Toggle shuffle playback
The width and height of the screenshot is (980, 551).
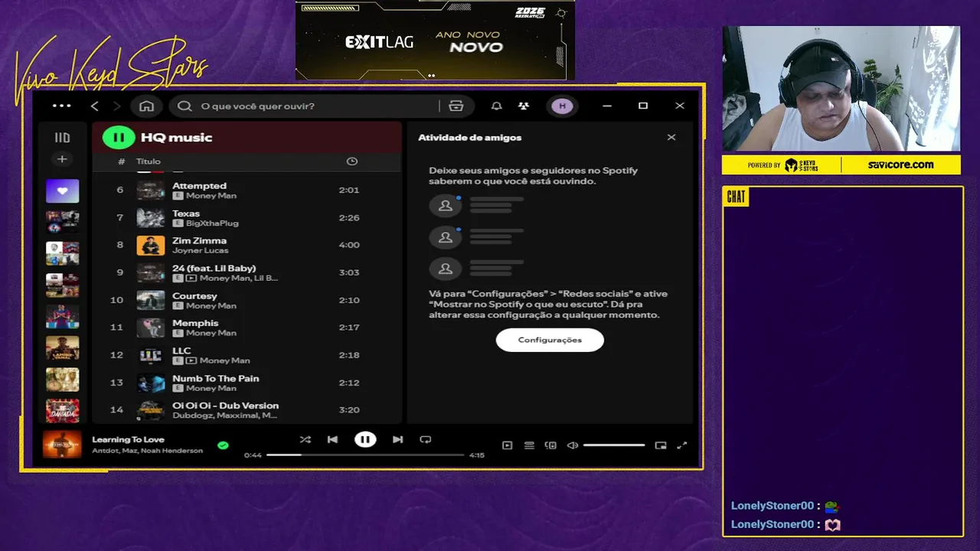click(305, 439)
